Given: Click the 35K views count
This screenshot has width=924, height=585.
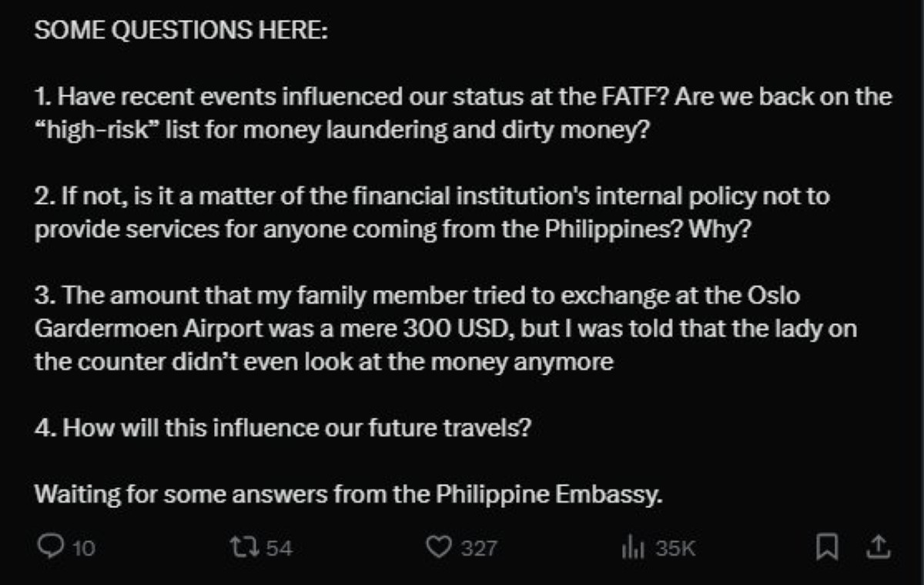Looking at the screenshot, I should click(675, 548).
